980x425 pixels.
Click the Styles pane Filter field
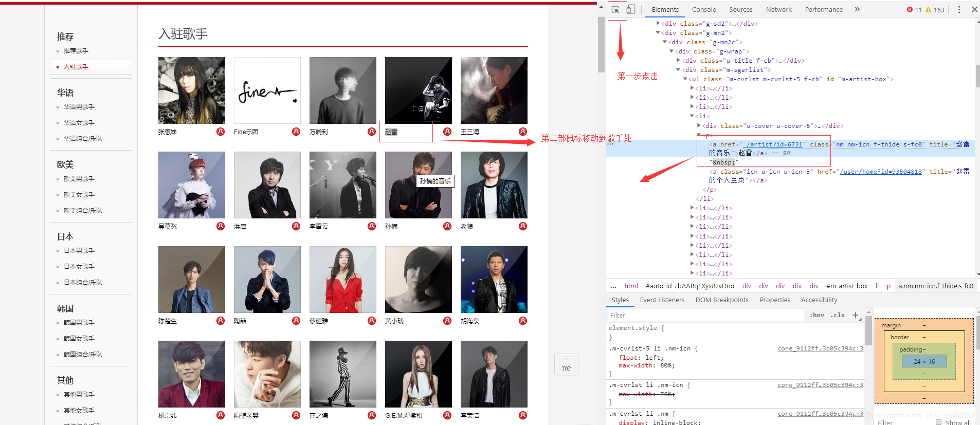click(x=705, y=315)
